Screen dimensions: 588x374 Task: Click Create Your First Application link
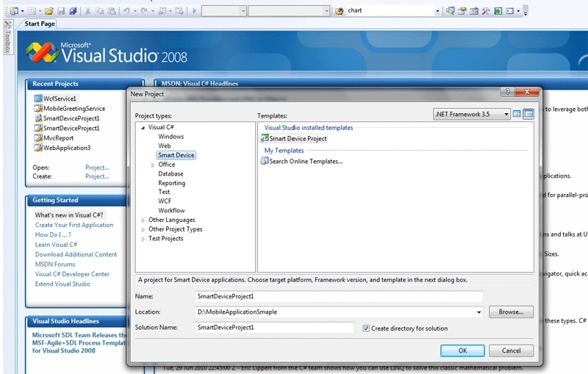74,226
